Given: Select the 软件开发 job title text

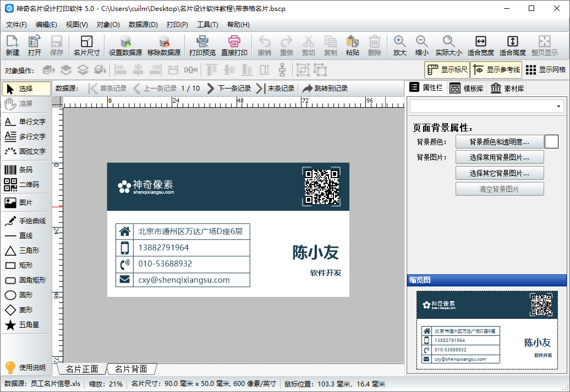Looking at the screenshot, I should 326,273.
